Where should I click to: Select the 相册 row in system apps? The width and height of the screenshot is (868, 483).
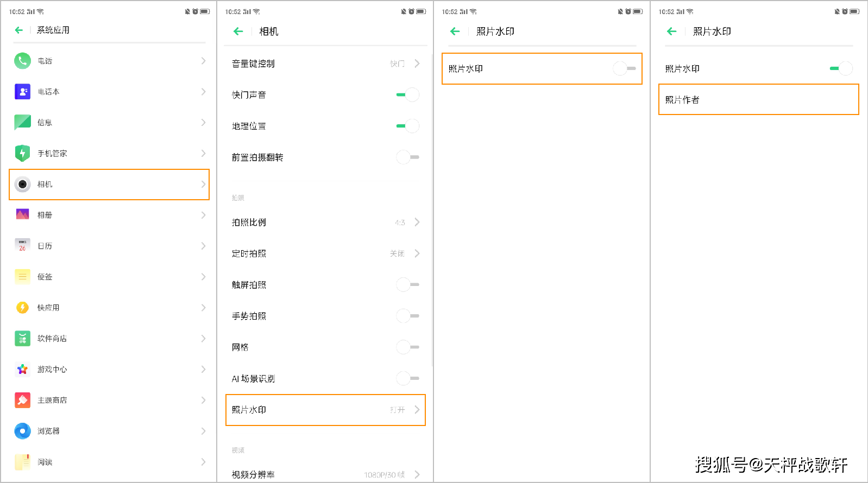(109, 215)
